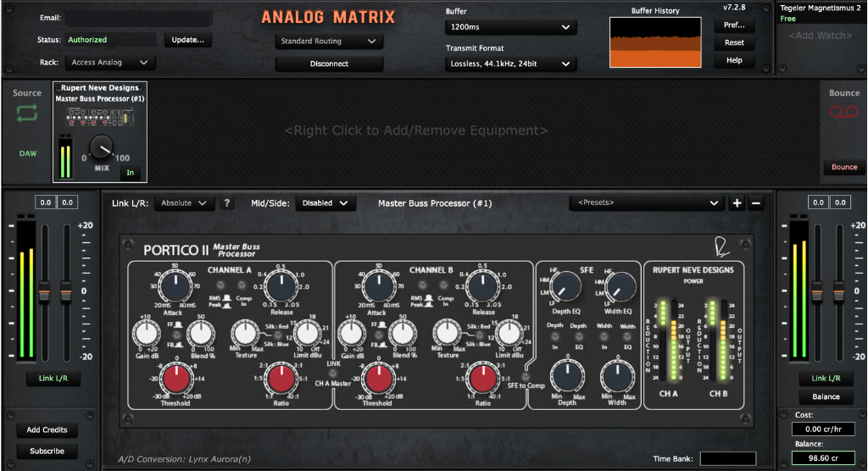Toggle the LINK CH A Master switch

coord(332,374)
